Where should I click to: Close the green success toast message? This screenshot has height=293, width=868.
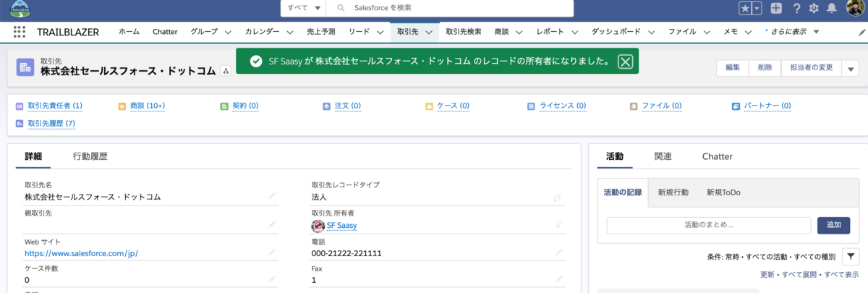[625, 61]
